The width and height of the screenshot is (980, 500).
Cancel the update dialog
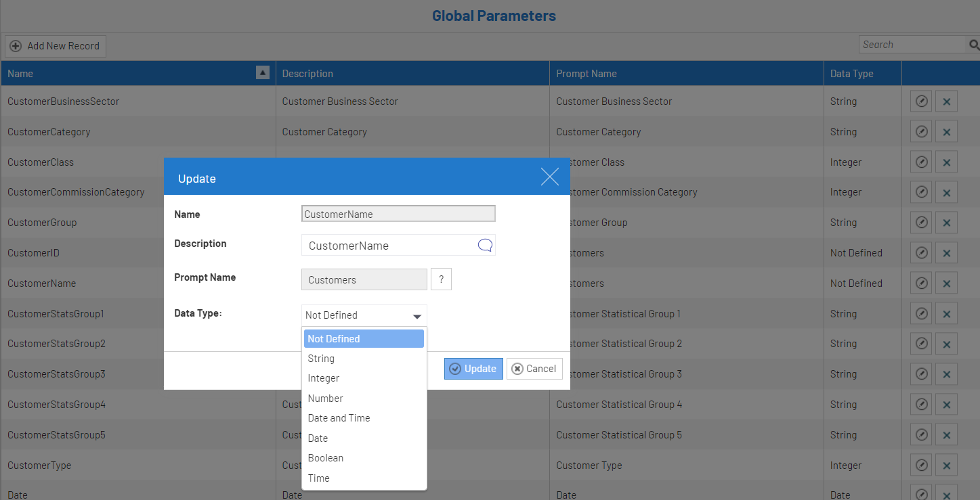coord(534,369)
